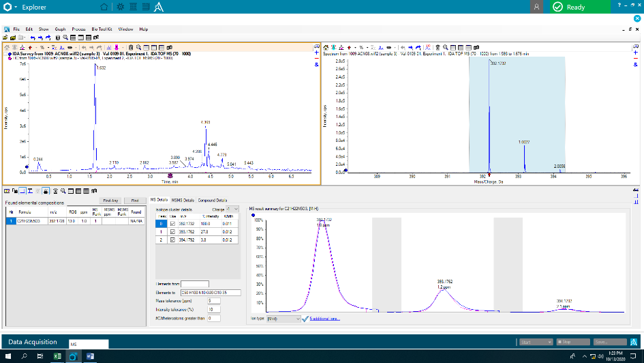Open the Window menu

click(x=125, y=29)
